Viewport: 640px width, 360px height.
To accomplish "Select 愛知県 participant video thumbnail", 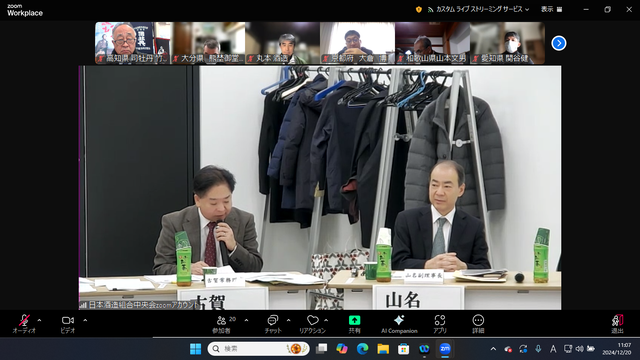I will coord(507,43).
